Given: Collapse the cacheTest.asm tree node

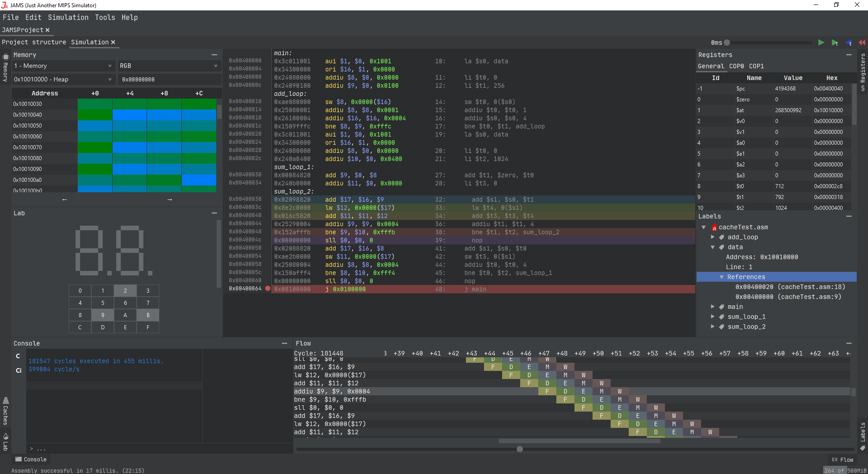Looking at the screenshot, I should pyautogui.click(x=704, y=227).
